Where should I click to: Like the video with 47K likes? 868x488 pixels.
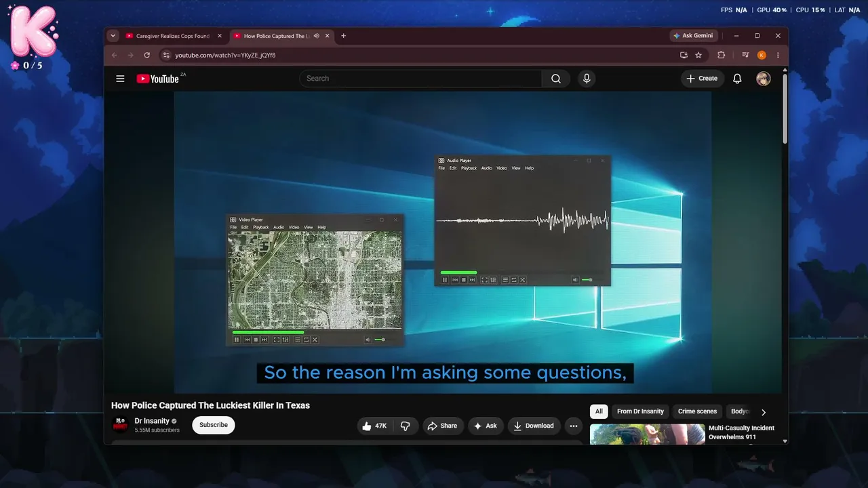(x=374, y=426)
